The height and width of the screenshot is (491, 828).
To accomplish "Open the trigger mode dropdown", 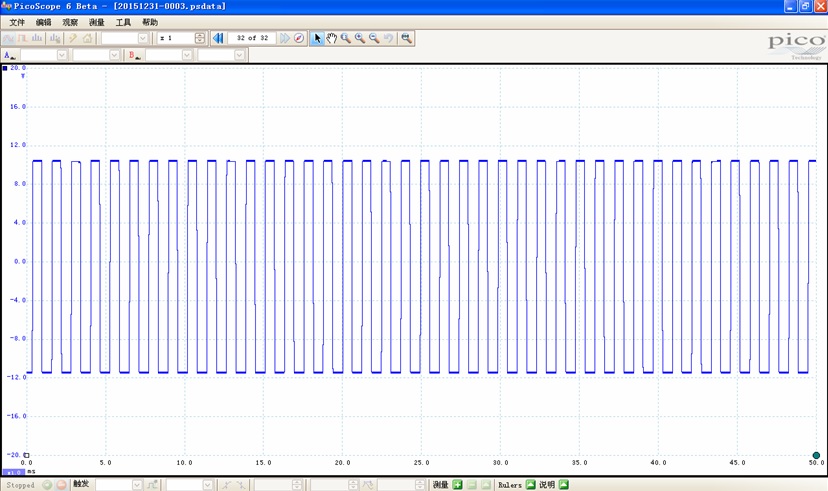I will click(x=137, y=485).
